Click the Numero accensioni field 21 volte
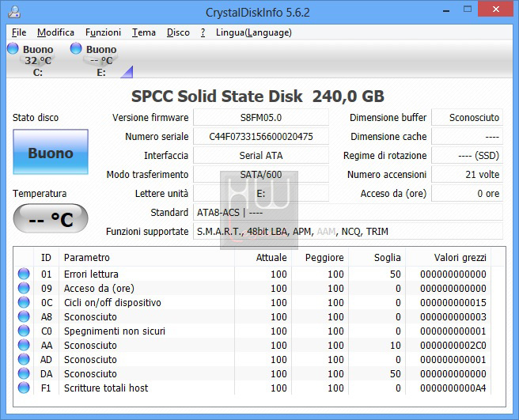Screen dimensions: 519x420 coord(467,175)
